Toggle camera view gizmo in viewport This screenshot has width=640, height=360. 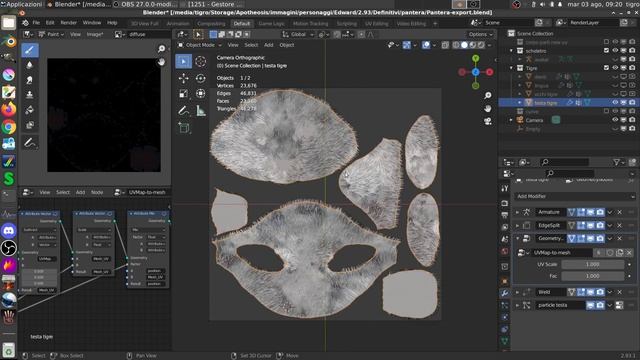click(x=488, y=122)
